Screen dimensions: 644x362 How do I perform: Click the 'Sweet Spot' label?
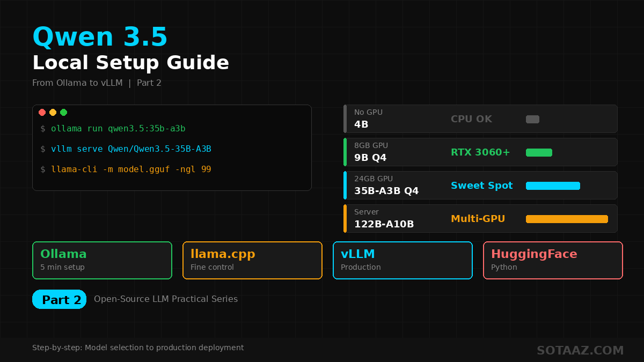[x=482, y=186]
